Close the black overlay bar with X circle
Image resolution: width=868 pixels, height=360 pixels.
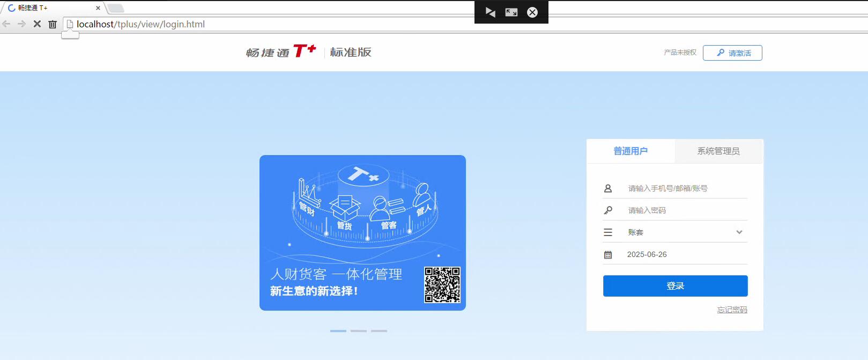(532, 12)
